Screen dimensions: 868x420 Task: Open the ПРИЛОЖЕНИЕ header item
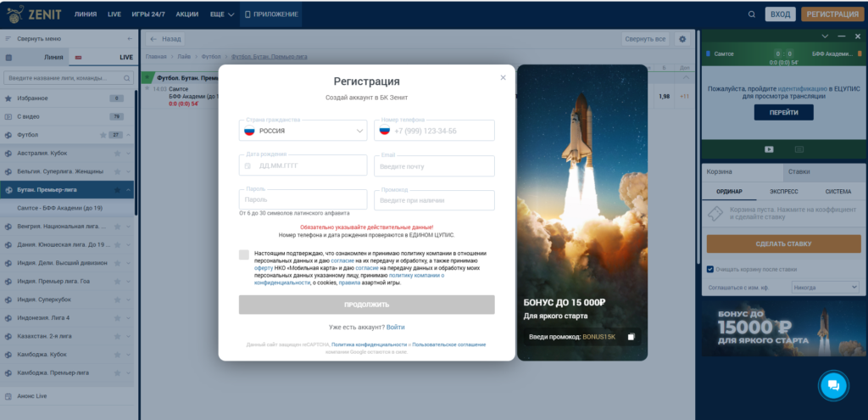(x=271, y=14)
